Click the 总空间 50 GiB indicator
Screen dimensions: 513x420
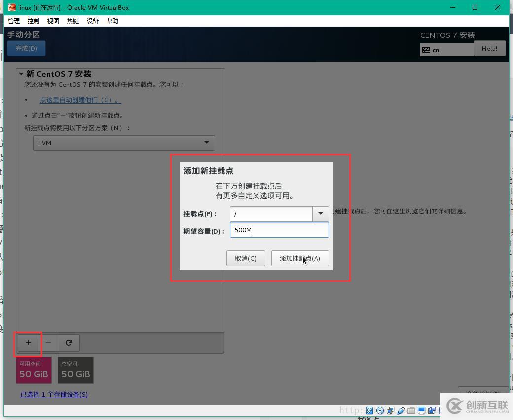click(x=76, y=370)
